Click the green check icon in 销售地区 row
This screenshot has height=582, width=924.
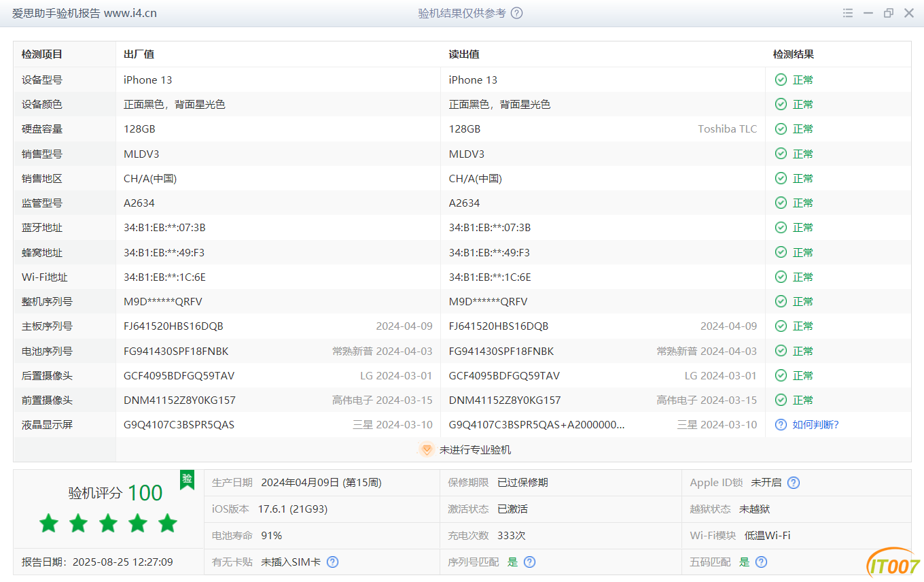[781, 178]
